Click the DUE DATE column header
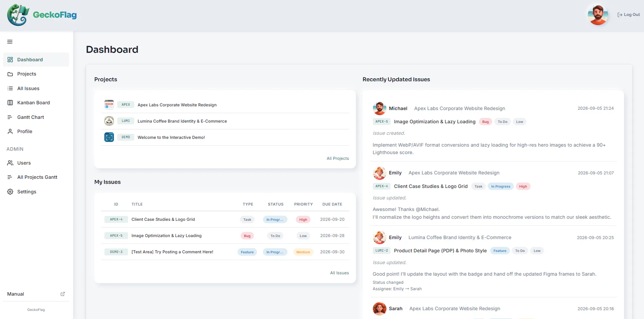Screen dimensions: 644x319 point(332,204)
